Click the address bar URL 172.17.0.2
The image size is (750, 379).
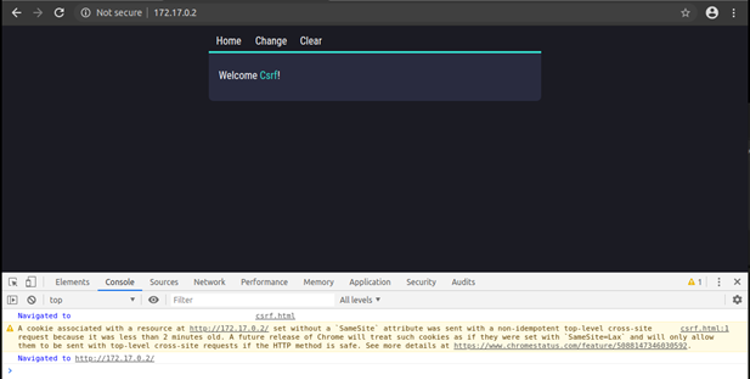(175, 13)
